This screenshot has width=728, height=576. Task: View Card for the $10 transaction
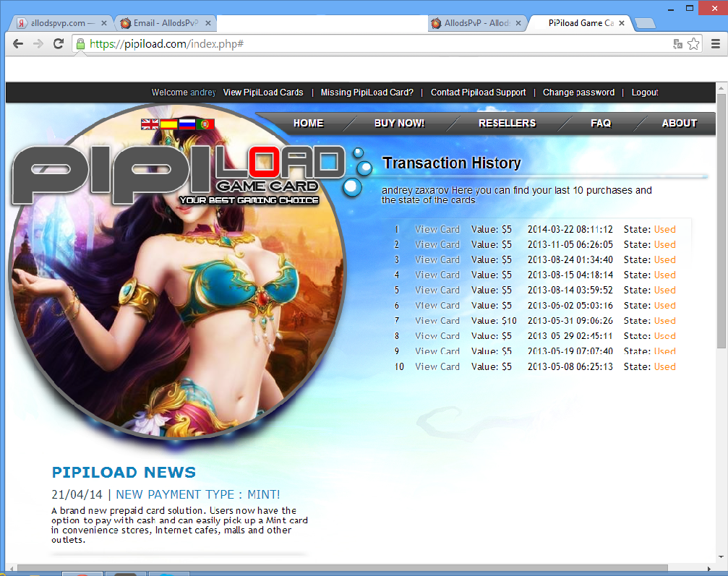pos(437,321)
